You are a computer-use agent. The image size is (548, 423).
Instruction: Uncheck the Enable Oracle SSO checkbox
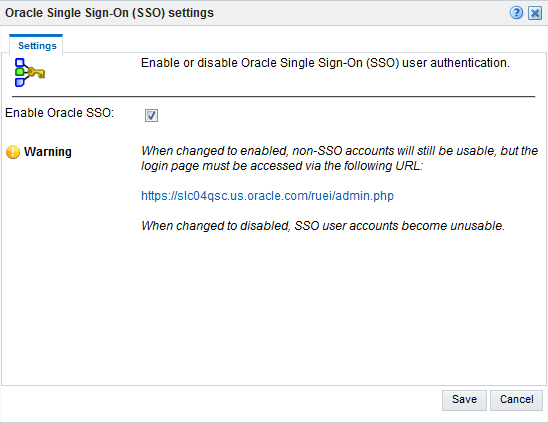151,115
